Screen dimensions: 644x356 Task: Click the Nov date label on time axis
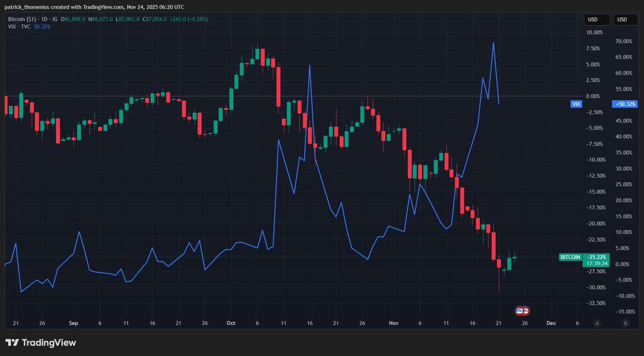(394, 323)
